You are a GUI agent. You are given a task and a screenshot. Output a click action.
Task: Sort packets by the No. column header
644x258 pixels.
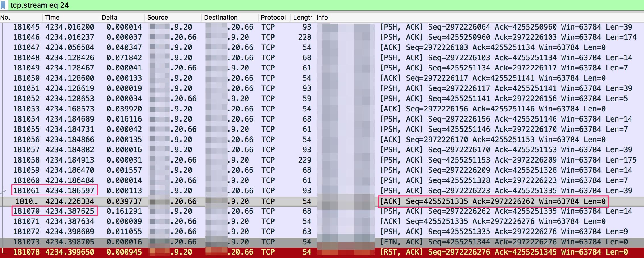tap(21, 17)
